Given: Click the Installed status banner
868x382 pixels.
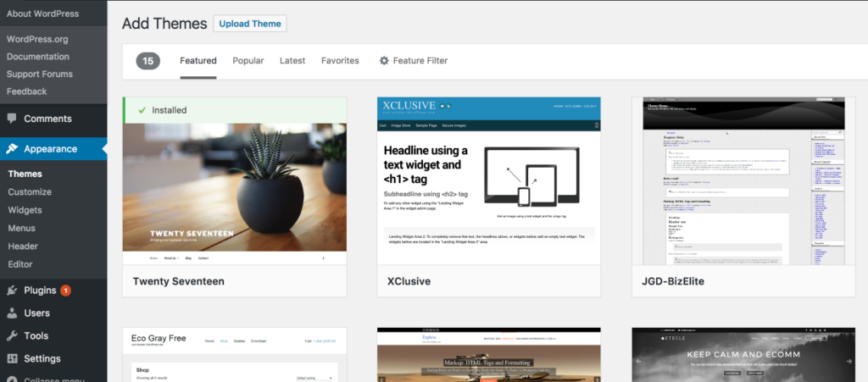Looking at the screenshot, I should [x=235, y=110].
